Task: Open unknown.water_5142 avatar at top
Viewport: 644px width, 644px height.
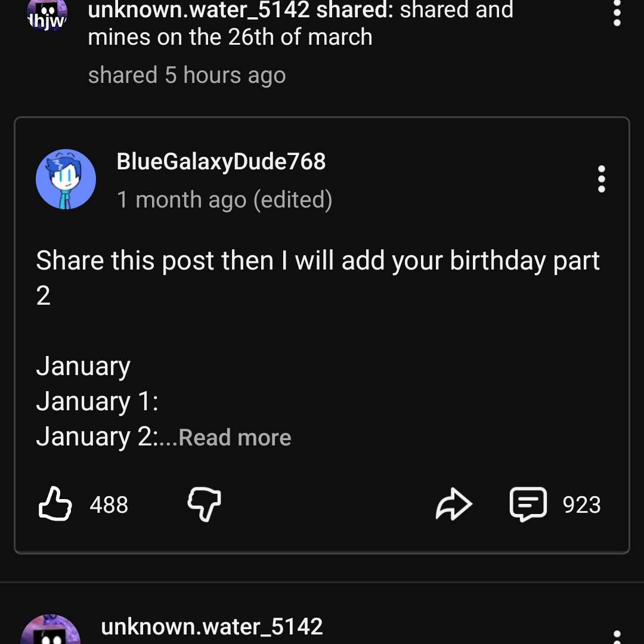Action: 47,14
